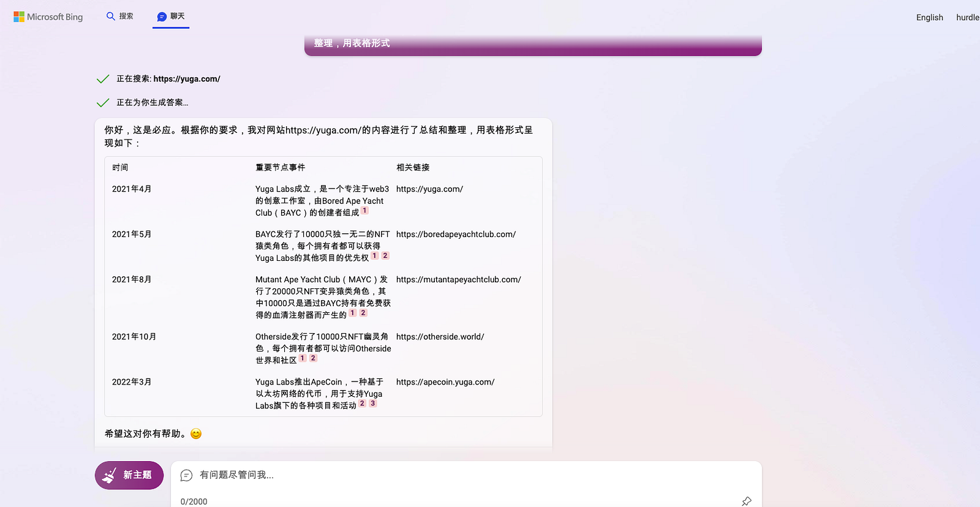Screen dimensions: 980x507
Task: Click the 0/2000 character counter
Action: [x=194, y=501]
